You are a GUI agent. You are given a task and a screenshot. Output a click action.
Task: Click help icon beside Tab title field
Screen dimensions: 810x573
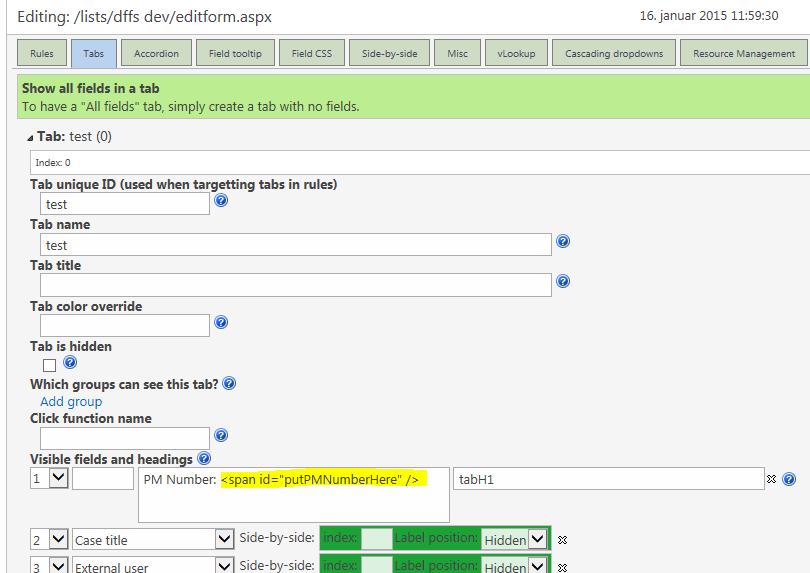(563, 282)
